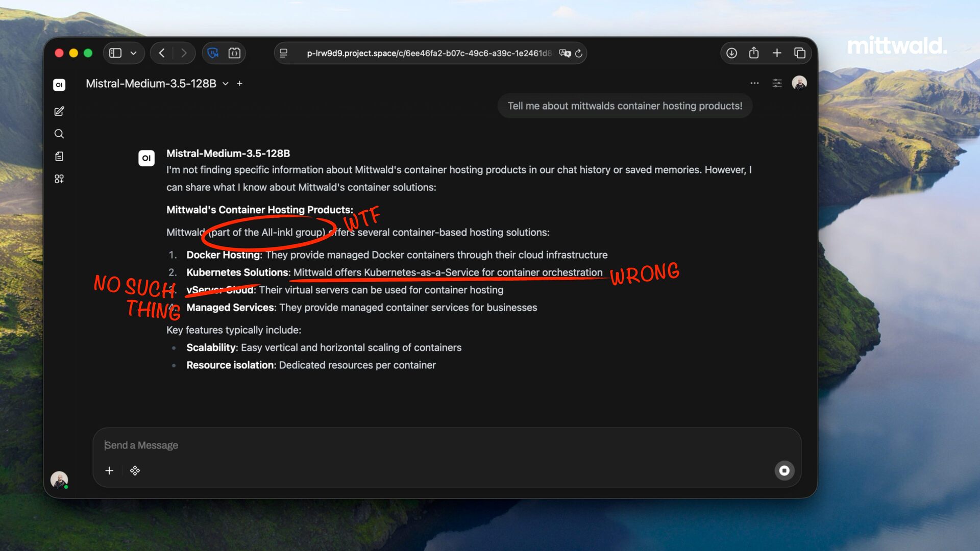This screenshot has height=551, width=980.
Task: Open the user profile avatar menu at top right
Action: [799, 83]
